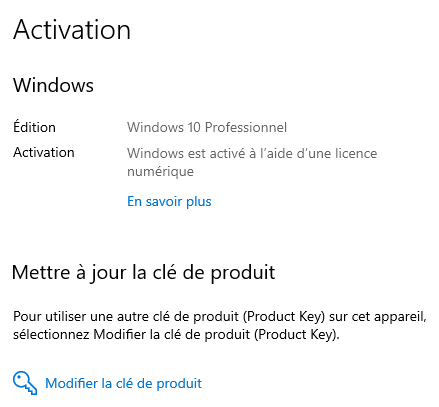Select the Mettre à jour la clé heading
Image resolution: width=439 pixels, height=407 pixels.
click(143, 273)
